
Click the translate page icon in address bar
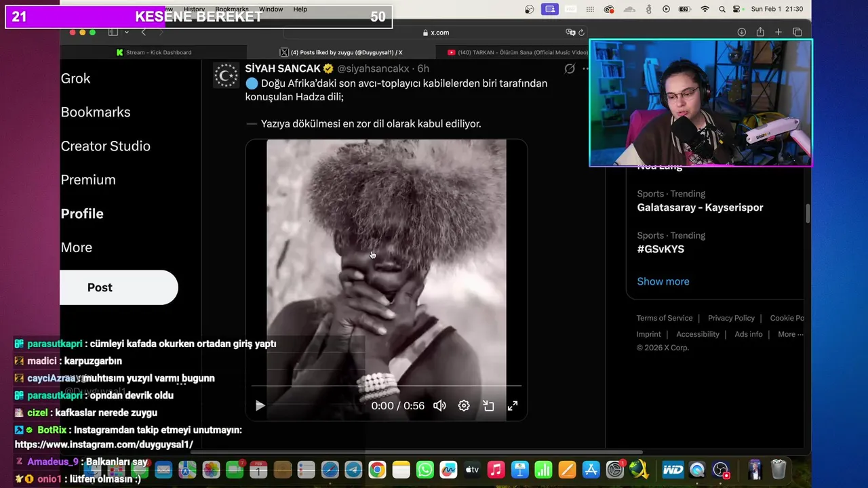pyautogui.click(x=570, y=33)
